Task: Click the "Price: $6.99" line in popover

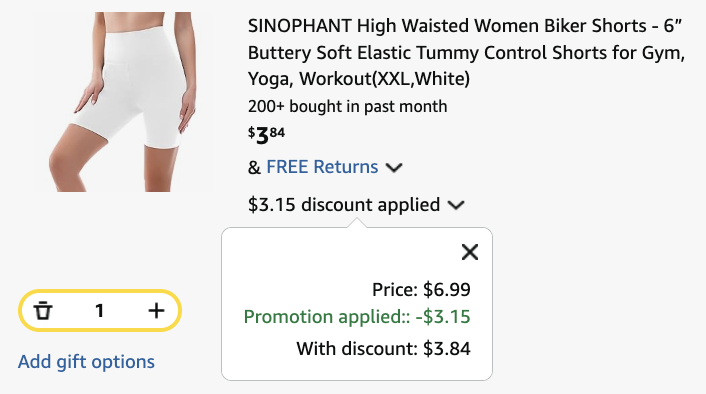Action: tap(421, 290)
